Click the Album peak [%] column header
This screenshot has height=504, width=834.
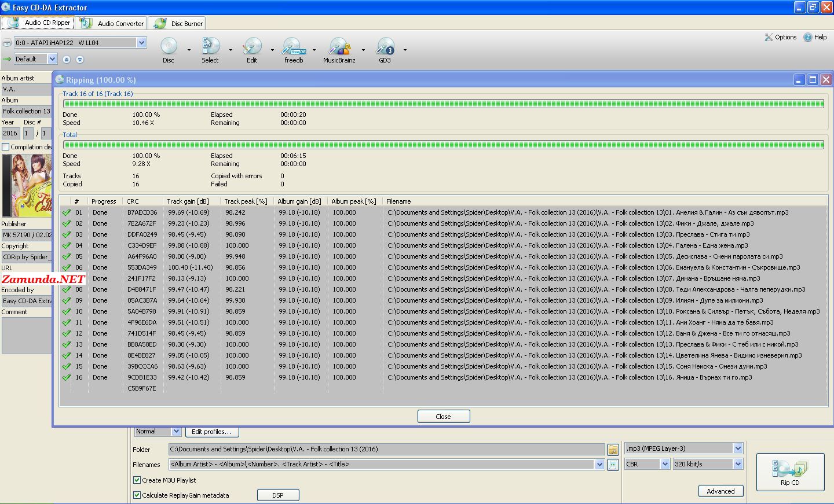coord(355,201)
